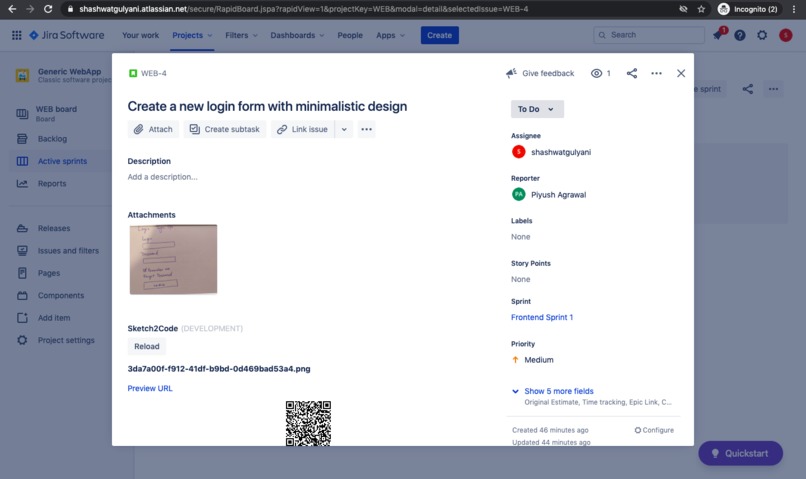The image size is (806, 479).
Task: Open the Jira app switcher grid icon
Action: (16, 35)
